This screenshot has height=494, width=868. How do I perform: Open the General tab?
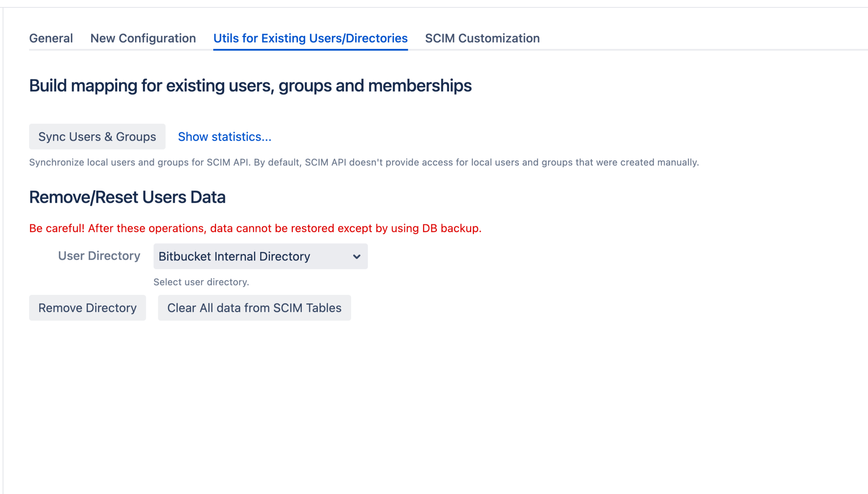coord(51,38)
